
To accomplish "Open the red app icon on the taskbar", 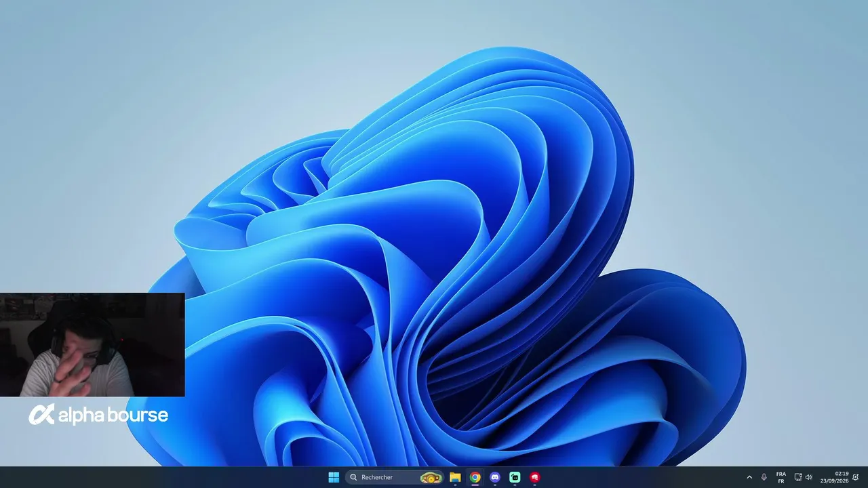I will [x=534, y=477].
